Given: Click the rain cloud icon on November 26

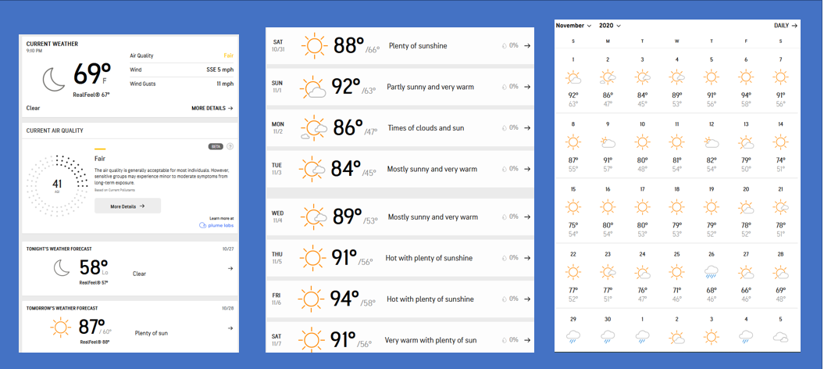Looking at the screenshot, I should coord(711,272).
